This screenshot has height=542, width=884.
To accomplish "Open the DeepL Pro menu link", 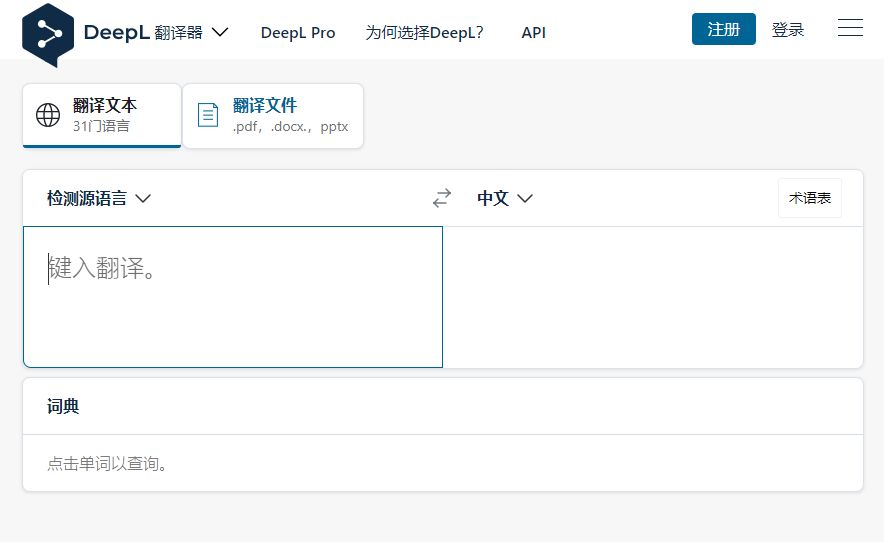I will tap(298, 33).
